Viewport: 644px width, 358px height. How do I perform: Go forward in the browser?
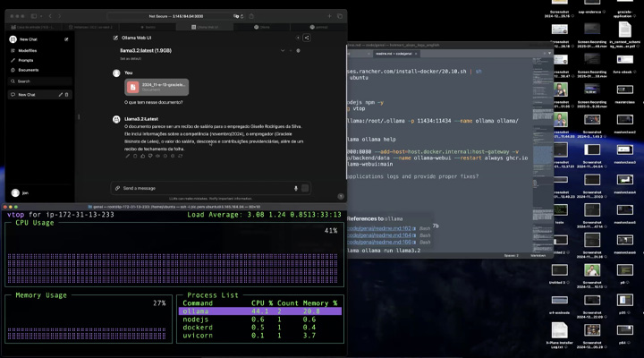tap(60, 16)
